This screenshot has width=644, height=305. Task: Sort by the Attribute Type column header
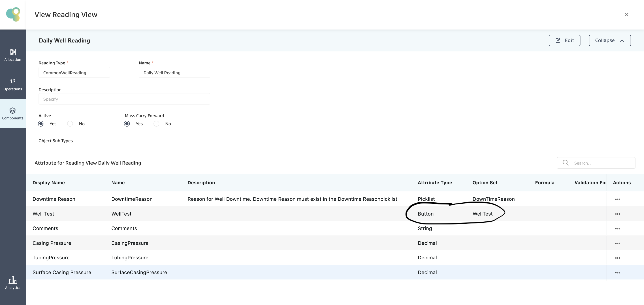(435, 183)
